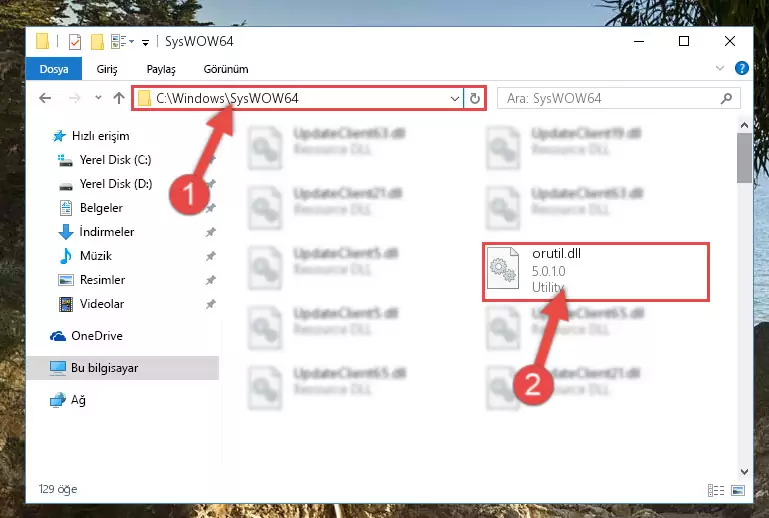Click the New folder quick access icon
Screen dimensions: 769x518
97,42
